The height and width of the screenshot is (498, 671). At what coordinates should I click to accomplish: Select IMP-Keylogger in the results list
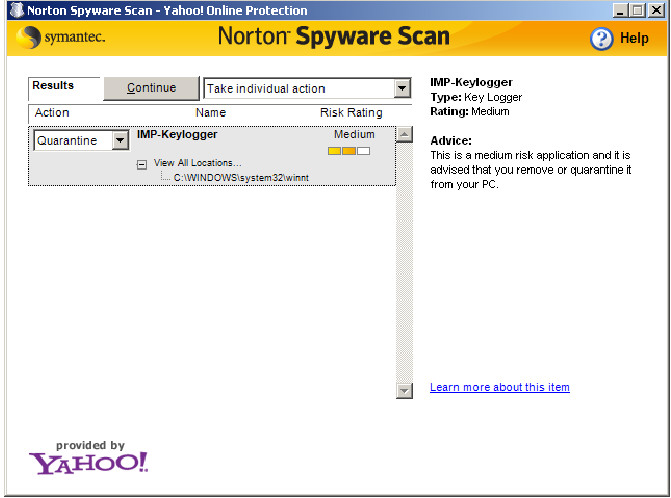click(177, 134)
